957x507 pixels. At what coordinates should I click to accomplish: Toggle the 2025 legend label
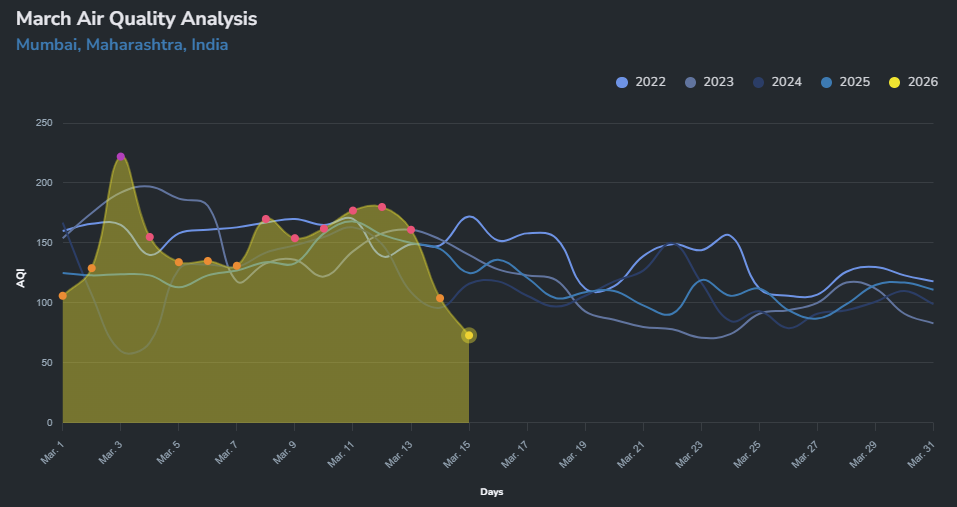coord(854,82)
